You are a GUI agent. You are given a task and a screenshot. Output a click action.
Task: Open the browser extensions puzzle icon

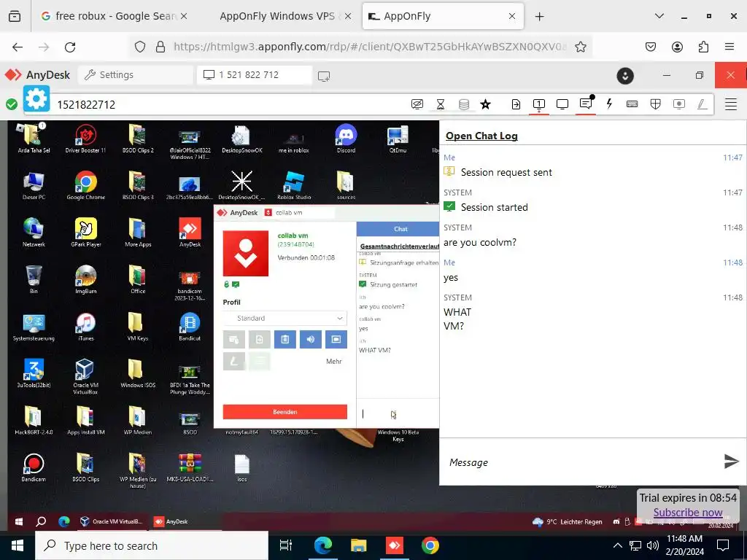point(703,47)
